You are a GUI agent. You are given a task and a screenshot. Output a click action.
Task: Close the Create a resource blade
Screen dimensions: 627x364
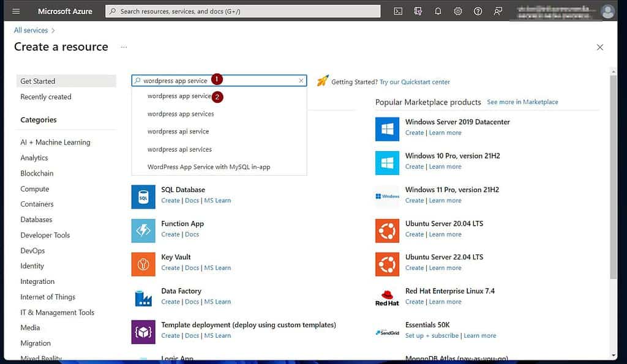click(x=600, y=47)
